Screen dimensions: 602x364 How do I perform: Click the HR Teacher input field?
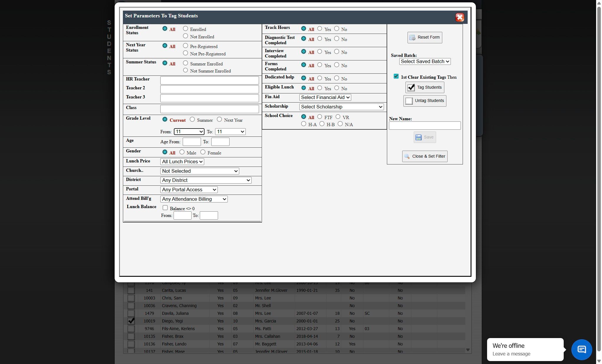pos(210,80)
